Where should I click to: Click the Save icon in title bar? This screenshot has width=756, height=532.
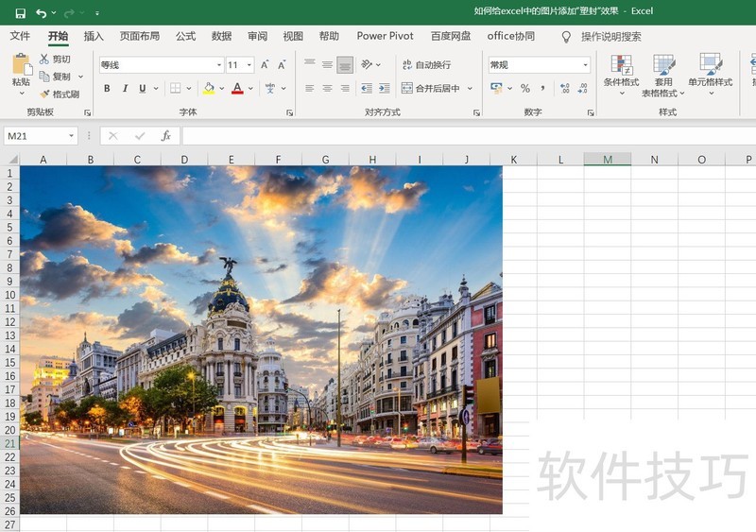[20, 13]
